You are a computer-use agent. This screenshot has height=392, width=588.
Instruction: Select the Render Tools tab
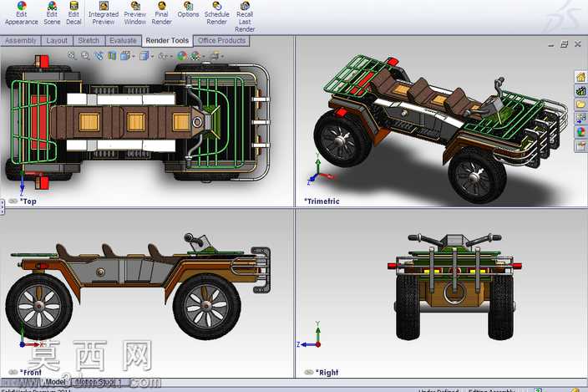point(167,40)
